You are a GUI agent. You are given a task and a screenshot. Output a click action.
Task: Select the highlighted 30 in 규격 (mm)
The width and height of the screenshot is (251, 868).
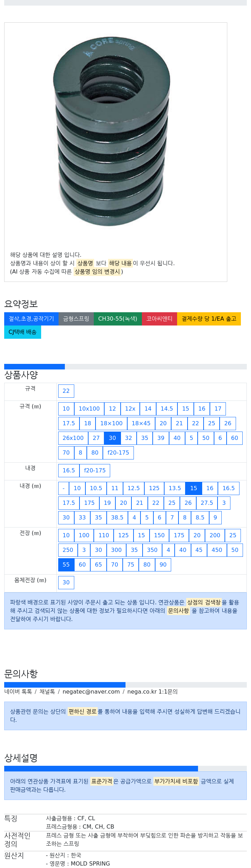click(112, 438)
